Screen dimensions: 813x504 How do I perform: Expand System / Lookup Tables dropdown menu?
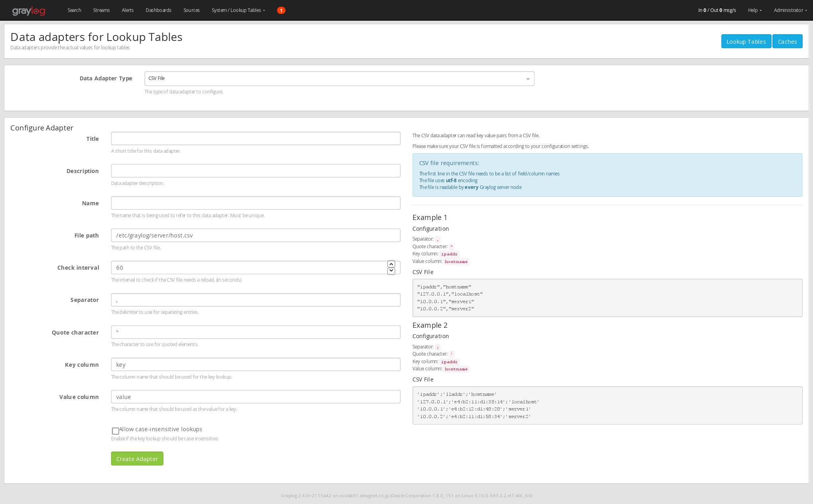237,10
